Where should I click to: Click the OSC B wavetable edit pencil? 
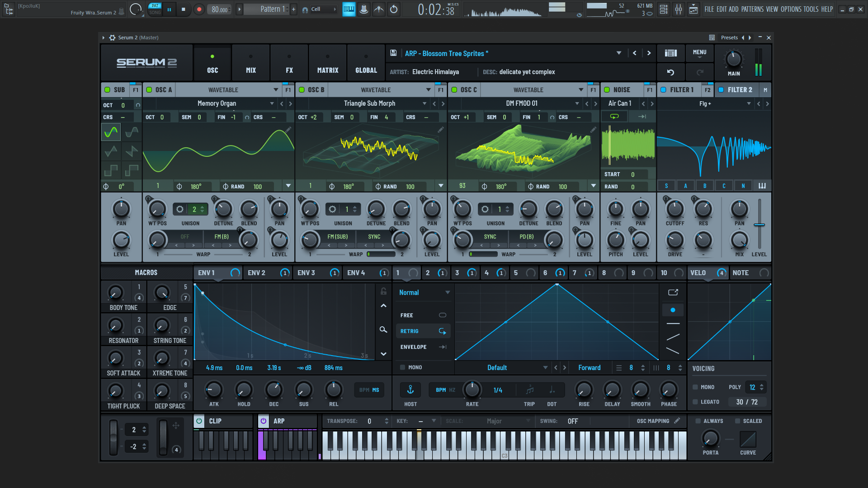coord(440,130)
